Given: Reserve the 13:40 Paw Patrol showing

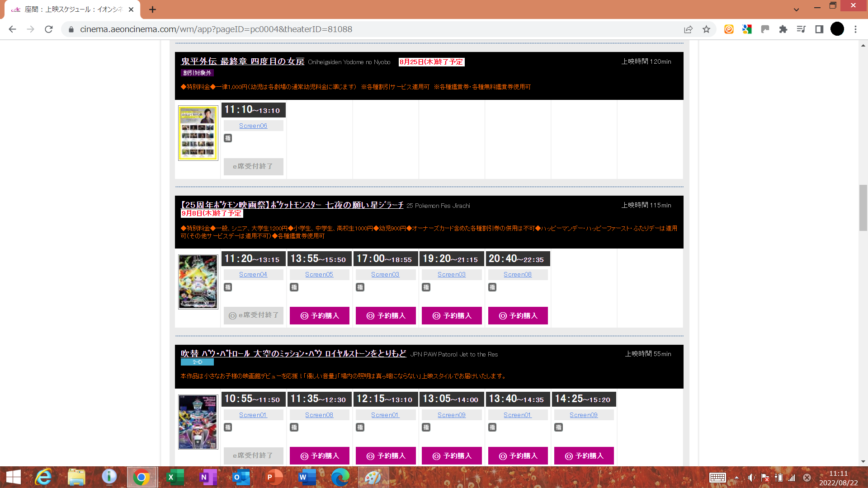Looking at the screenshot, I should pyautogui.click(x=518, y=456).
